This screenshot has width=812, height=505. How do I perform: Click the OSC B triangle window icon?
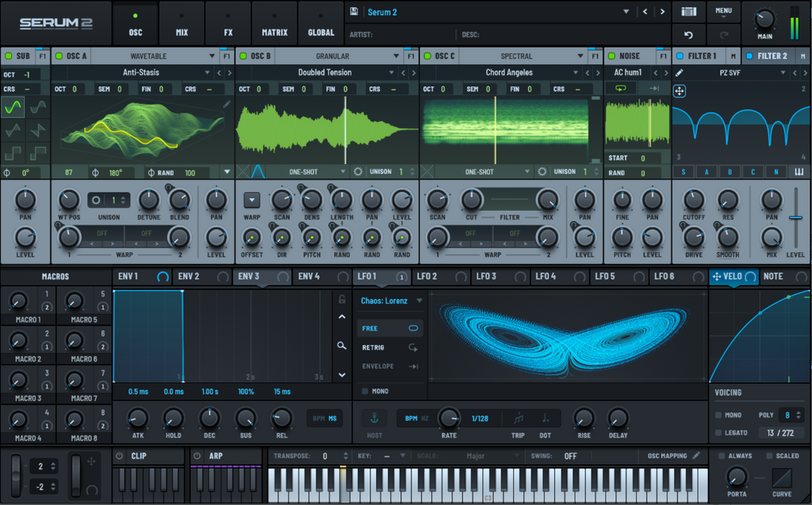pyautogui.click(x=258, y=171)
